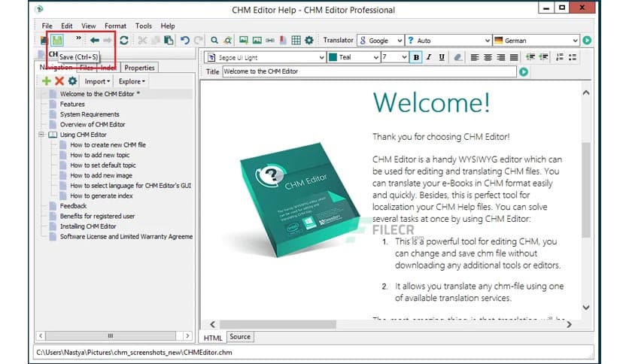Apply the title with the green play icon
The image size is (629, 364).
[524, 71]
